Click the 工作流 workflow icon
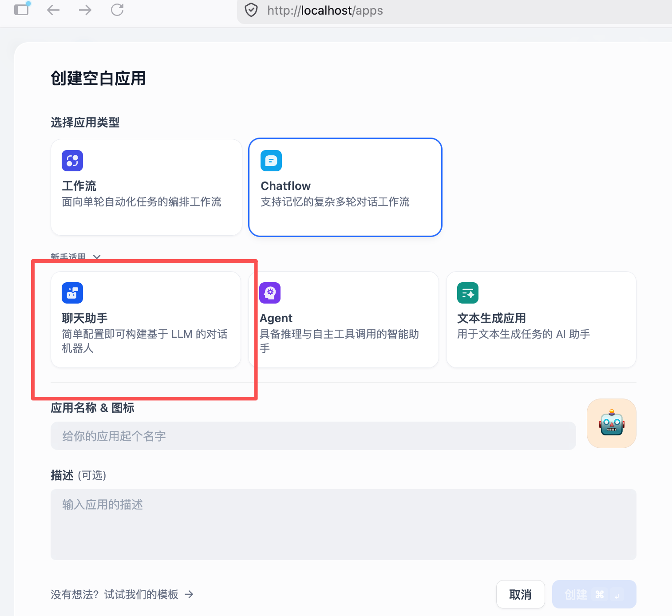 pyautogui.click(x=72, y=161)
